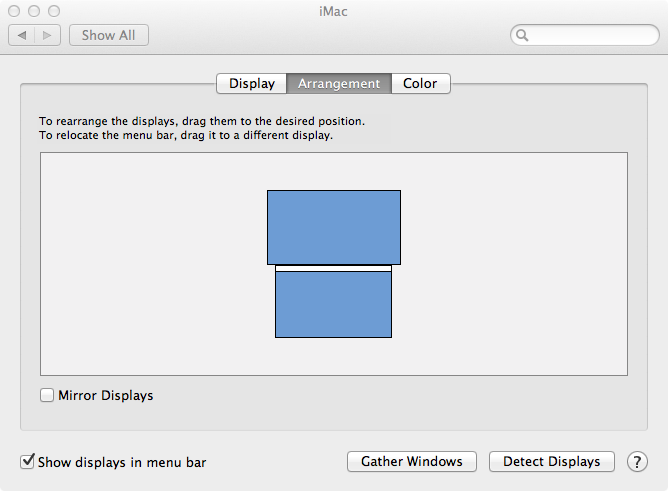This screenshot has height=491, width=668.
Task: Minimize the iMac window
Action: 33,10
